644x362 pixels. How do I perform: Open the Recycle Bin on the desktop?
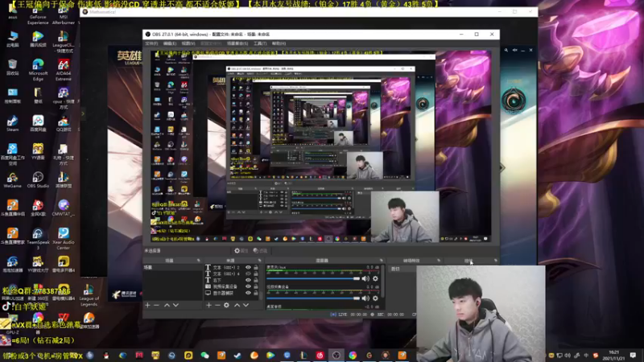coord(12,68)
